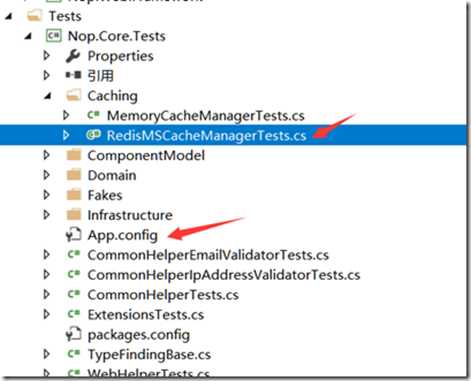471x381 pixels.
Task: Click the Caching open folder icon
Action: click(x=73, y=95)
